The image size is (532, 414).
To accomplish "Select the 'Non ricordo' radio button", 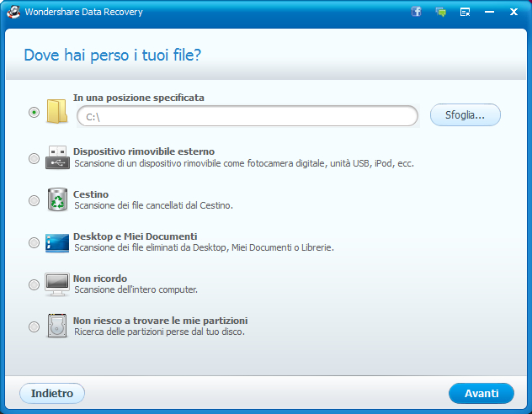I will click(x=34, y=284).
